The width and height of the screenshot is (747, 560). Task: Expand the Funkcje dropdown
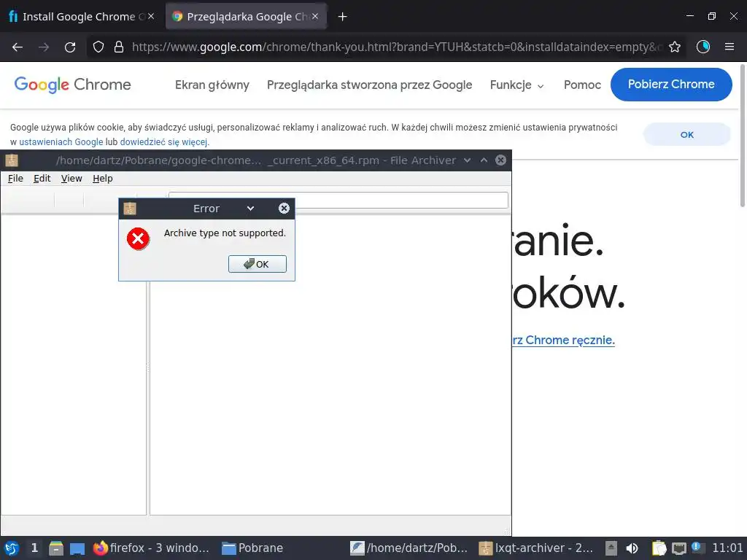[517, 85]
